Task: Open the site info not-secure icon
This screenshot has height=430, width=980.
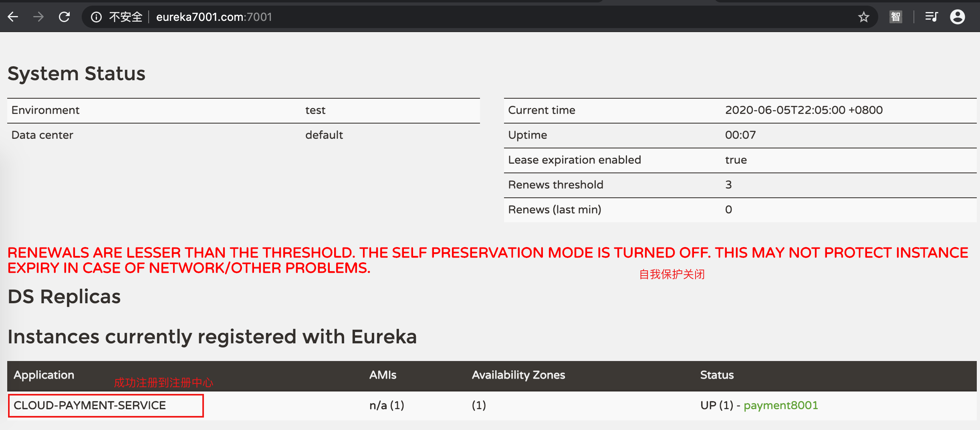Action: click(x=96, y=17)
